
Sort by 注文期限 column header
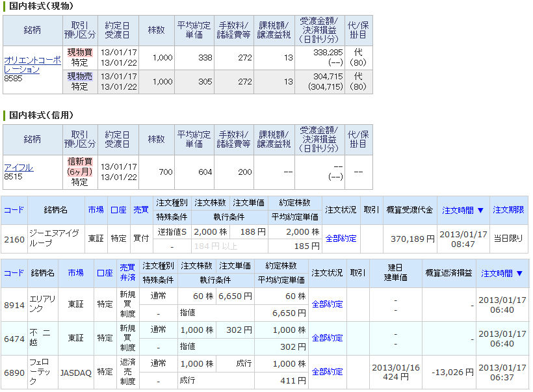pyautogui.click(x=508, y=210)
